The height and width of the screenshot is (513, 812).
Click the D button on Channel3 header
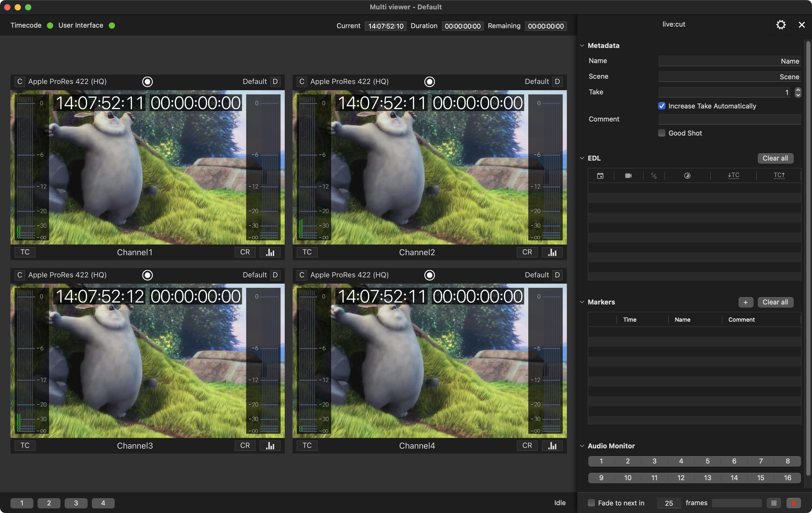click(x=275, y=275)
